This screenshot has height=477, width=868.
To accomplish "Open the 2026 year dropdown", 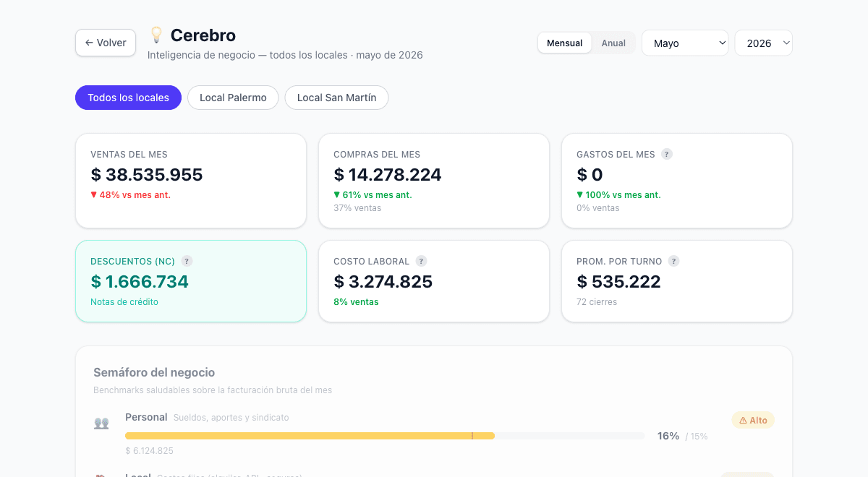I will coord(764,43).
